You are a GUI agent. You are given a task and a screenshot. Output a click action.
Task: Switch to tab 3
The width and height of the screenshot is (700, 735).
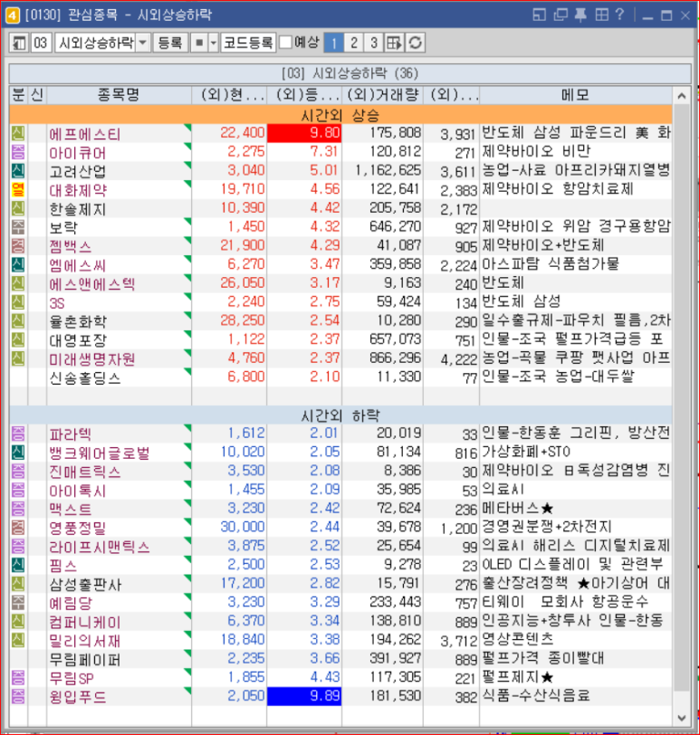point(374,43)
